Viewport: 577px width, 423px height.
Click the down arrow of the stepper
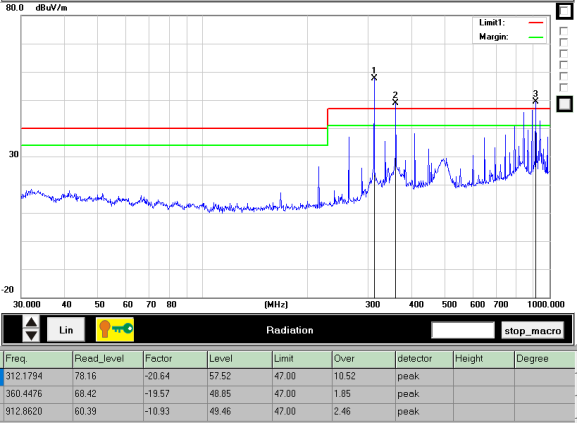[31, 335]
